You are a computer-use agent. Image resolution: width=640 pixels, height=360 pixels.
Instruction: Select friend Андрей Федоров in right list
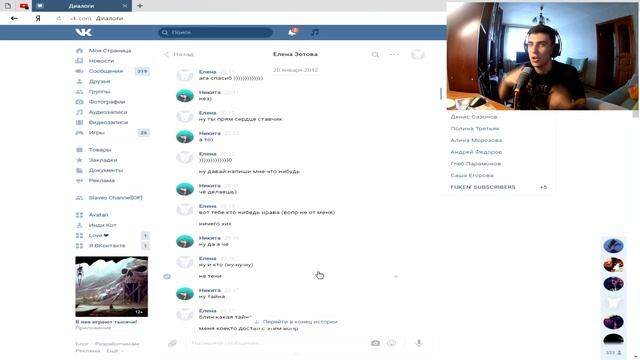click(476, 152)
